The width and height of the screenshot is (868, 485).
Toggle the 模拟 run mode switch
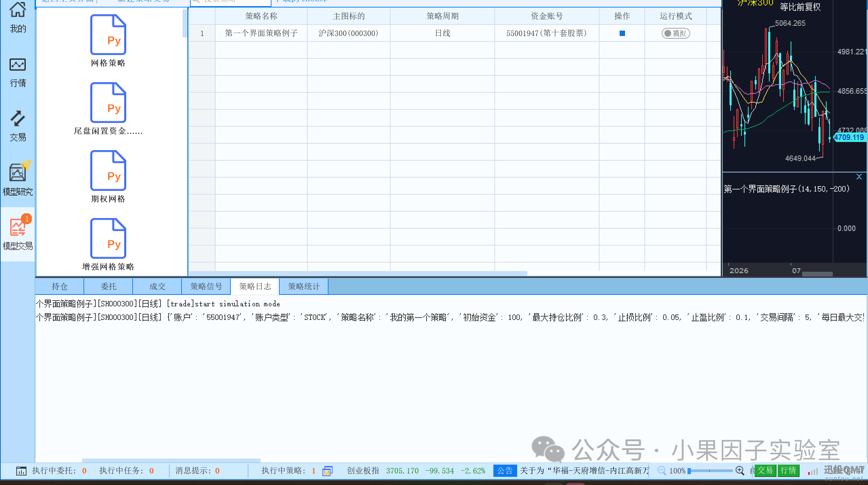click(676, 33)
